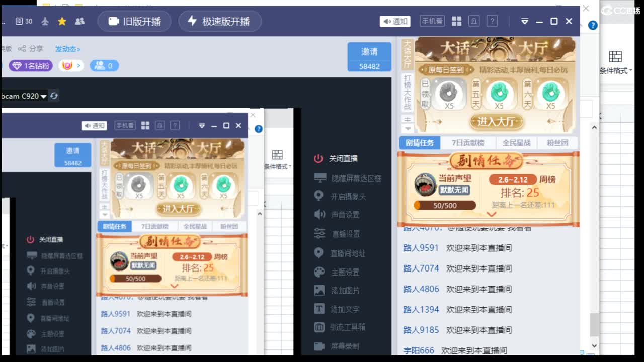The width and height of the screenshot is (644, 362).
Task: Refresh the webcam device list
Action: pos(54,96)
